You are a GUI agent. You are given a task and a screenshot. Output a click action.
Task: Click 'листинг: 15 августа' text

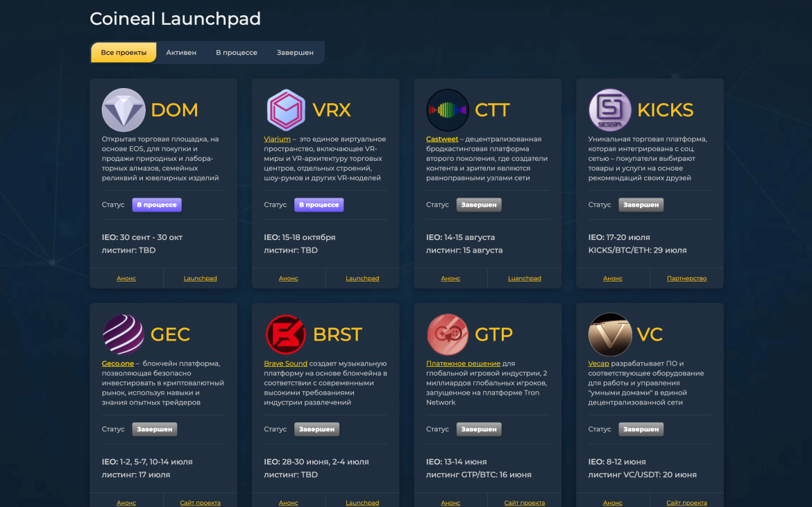click(464, 250)
